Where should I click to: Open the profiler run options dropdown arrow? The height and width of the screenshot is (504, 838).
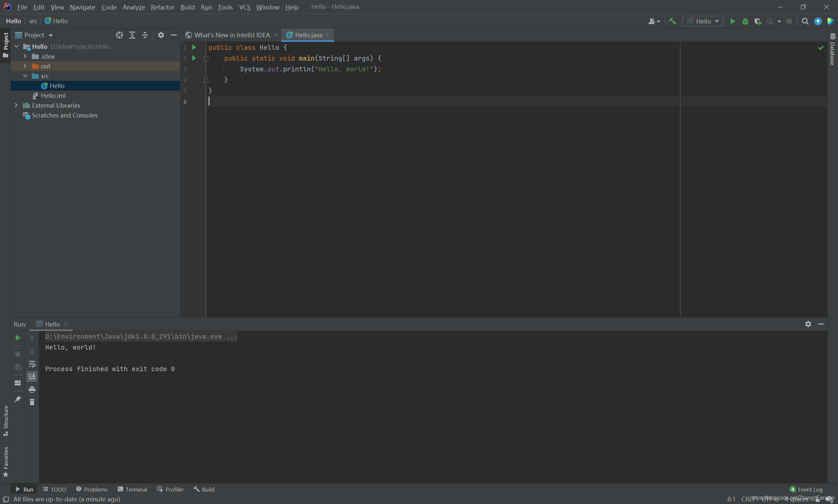(779, 21)
